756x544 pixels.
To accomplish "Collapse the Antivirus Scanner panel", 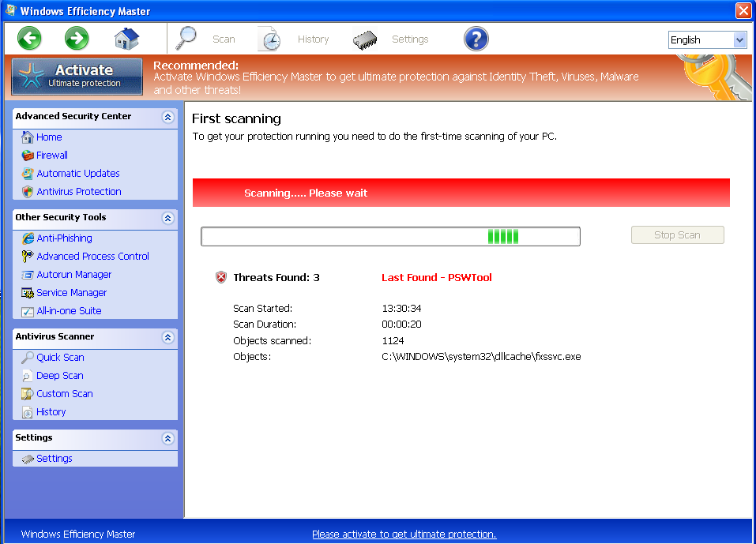I will pyautogui.click(x=167, y=337).
